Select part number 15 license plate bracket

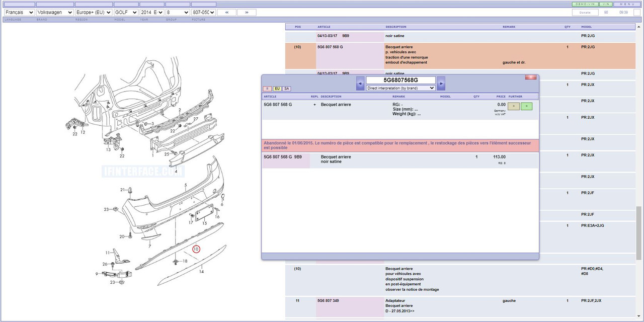click(x=205, y=222)
